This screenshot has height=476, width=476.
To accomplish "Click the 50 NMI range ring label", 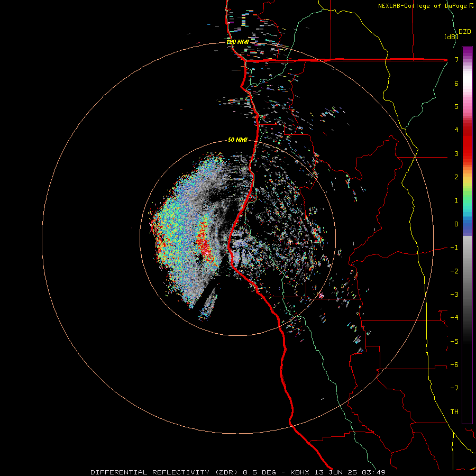I will 237,140.
